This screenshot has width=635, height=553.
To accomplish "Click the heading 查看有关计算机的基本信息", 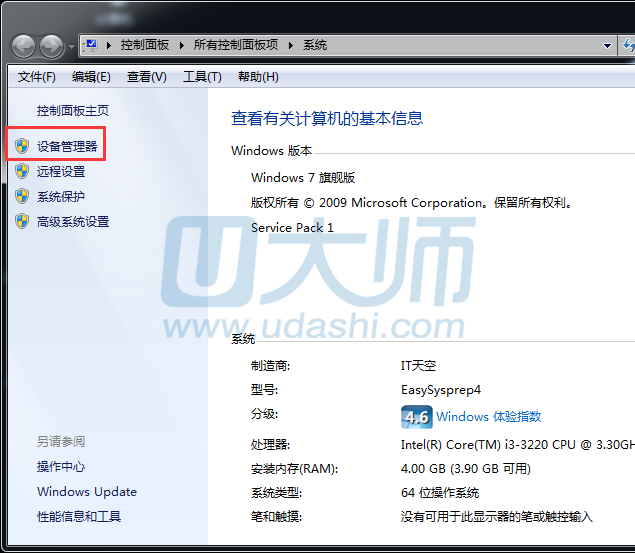I will pos(327,118).
